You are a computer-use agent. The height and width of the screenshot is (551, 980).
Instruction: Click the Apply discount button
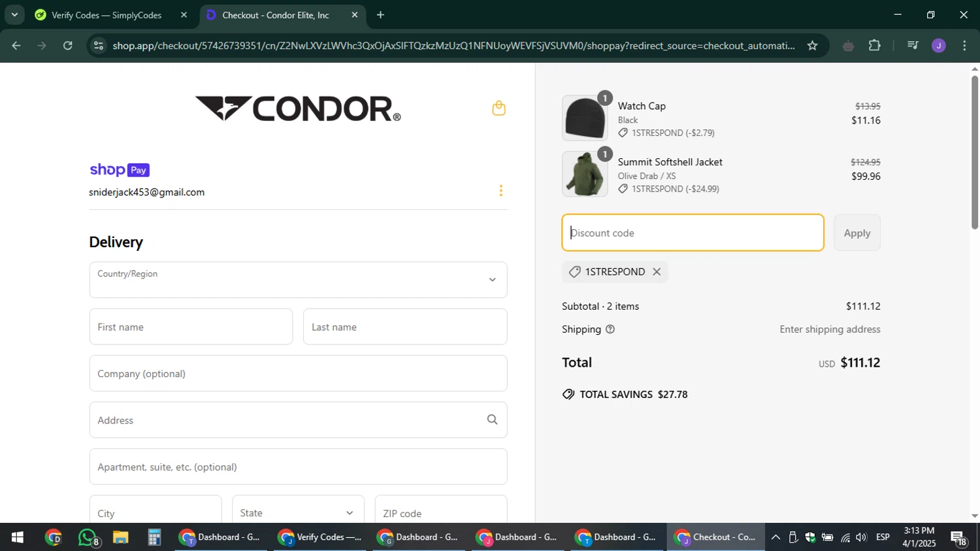tap(857, 233)
